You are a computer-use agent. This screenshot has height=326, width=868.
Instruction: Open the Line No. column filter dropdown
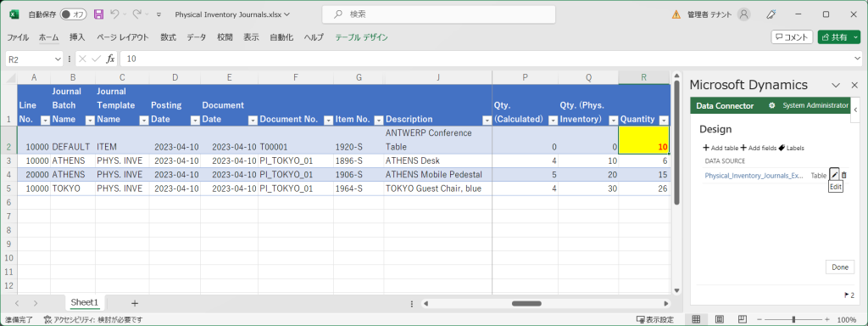coord(46,120)
